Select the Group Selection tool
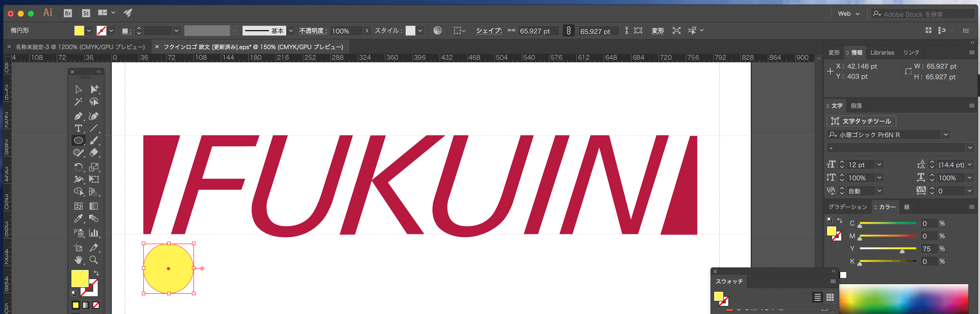Image resolution: width=980 pixels, height=314 pixels. pos(94,89)
